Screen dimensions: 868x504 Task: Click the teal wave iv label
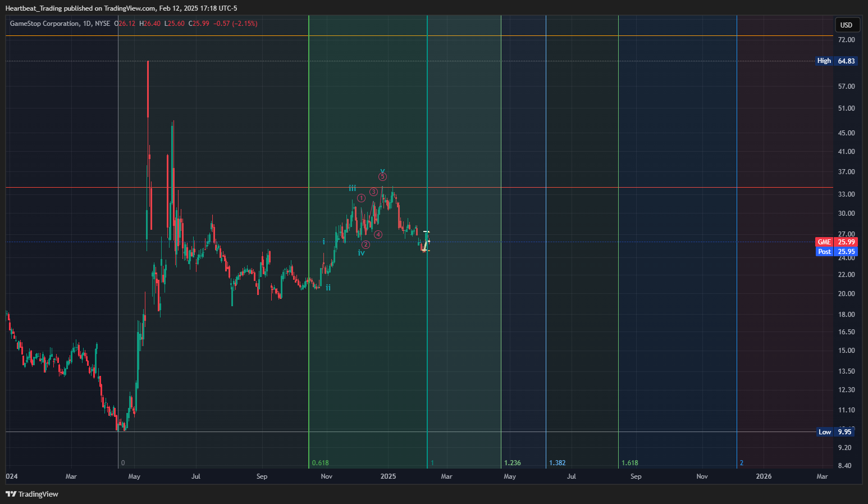[x=362, y=253]
